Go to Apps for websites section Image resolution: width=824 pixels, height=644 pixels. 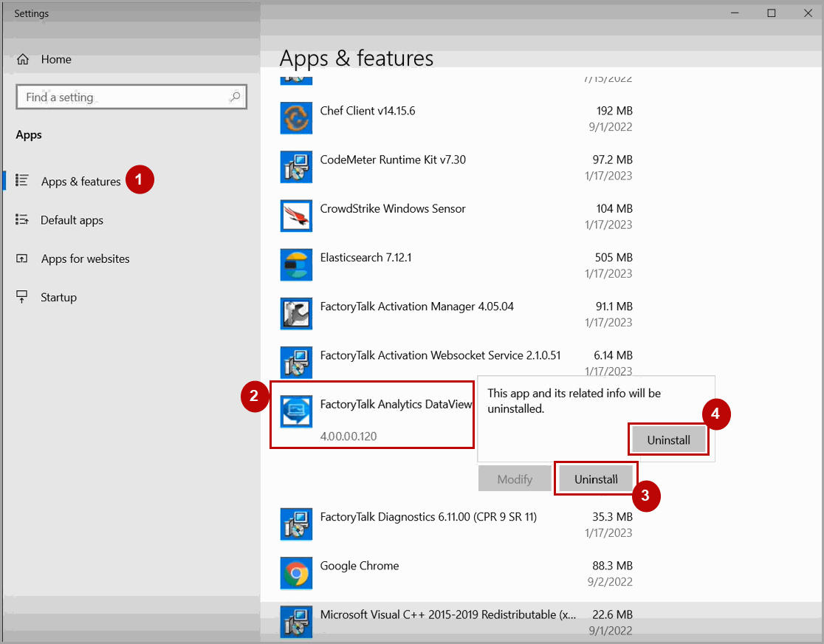(x=85, y=258)
